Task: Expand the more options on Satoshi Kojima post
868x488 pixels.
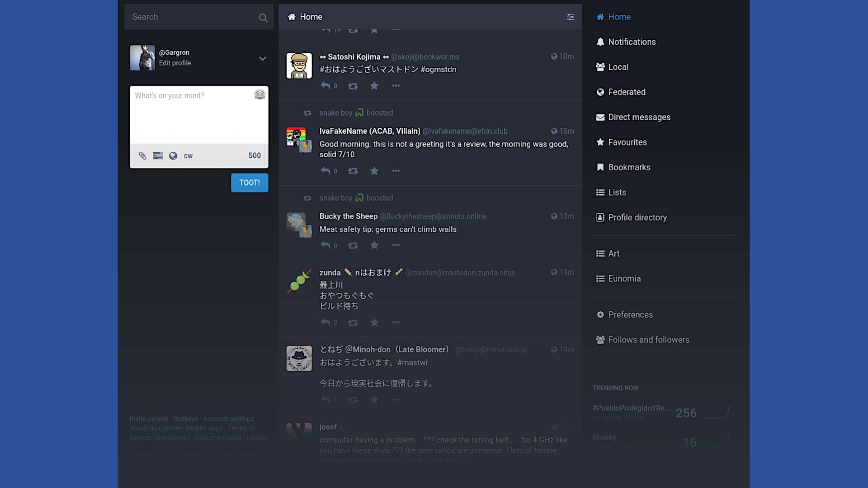Action: (x=396, y=86)
